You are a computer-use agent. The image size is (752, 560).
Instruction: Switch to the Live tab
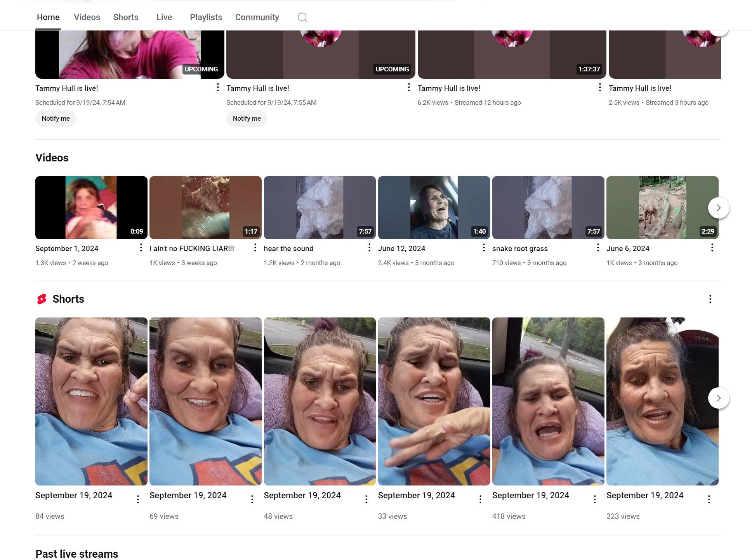click(x=164, y=17)
